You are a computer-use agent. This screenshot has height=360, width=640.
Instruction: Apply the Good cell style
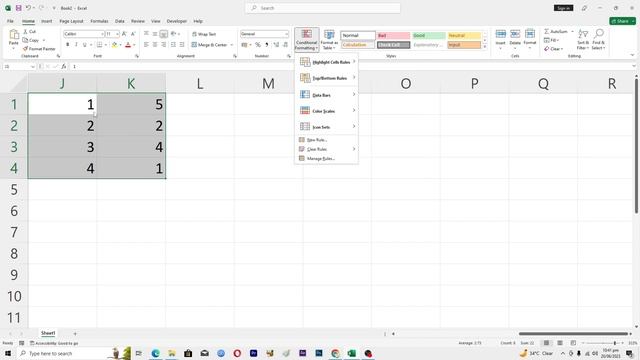pos(429,36)
